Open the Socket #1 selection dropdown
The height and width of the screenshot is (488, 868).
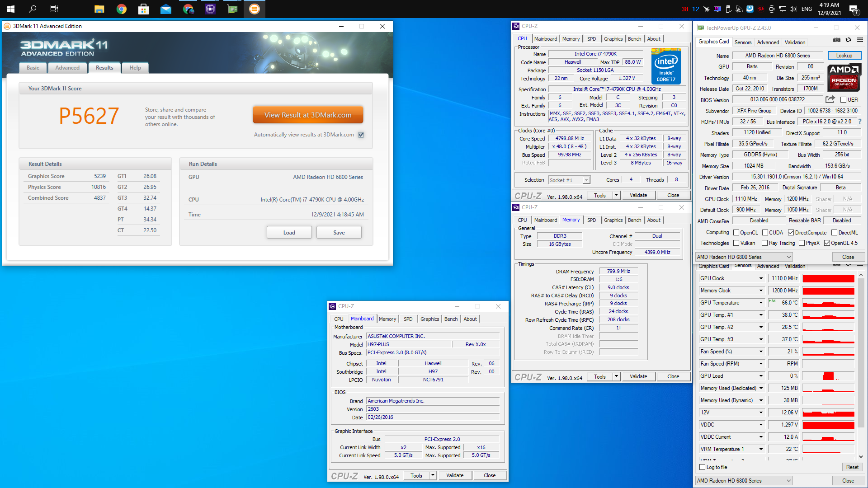tap(569, 180)
